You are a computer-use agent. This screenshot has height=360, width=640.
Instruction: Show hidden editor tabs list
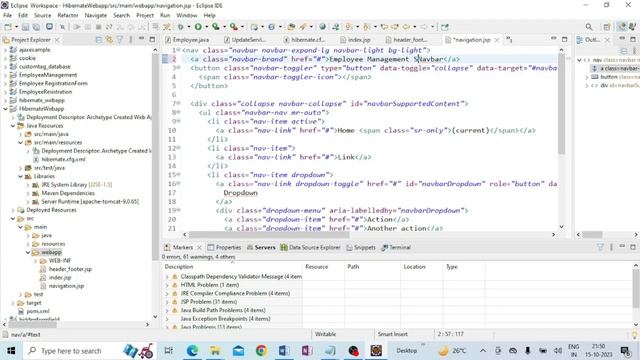[509, 40]
